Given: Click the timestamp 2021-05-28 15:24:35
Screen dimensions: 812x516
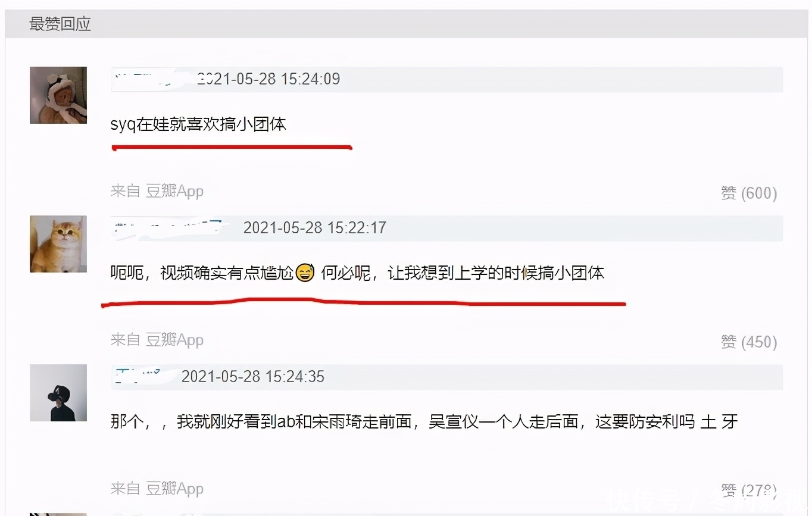Looking at the screenshot, I should pyautogui.click(x=253, y=376).
